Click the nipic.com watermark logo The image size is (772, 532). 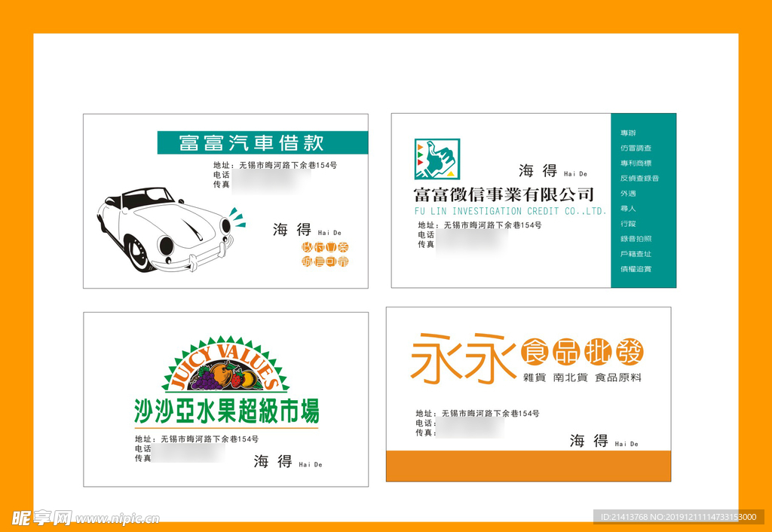(85, 518)
